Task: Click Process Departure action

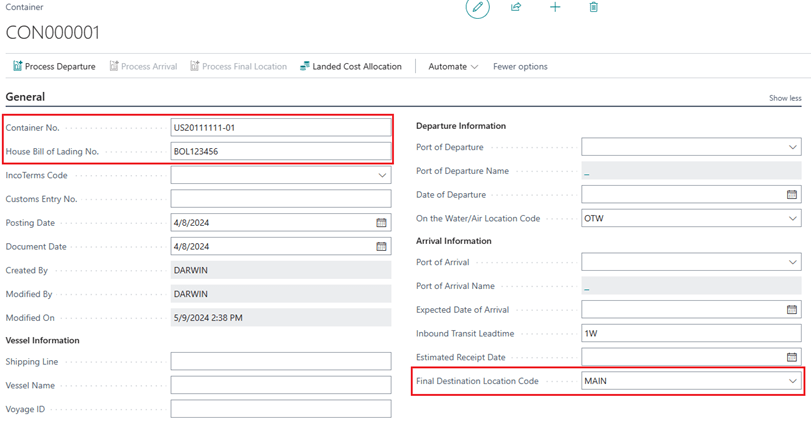Action: click(x=54, y=67)
